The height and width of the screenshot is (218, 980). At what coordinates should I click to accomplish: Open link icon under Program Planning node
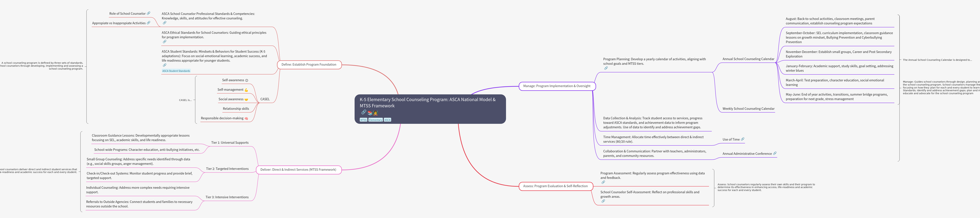(606, 68)
